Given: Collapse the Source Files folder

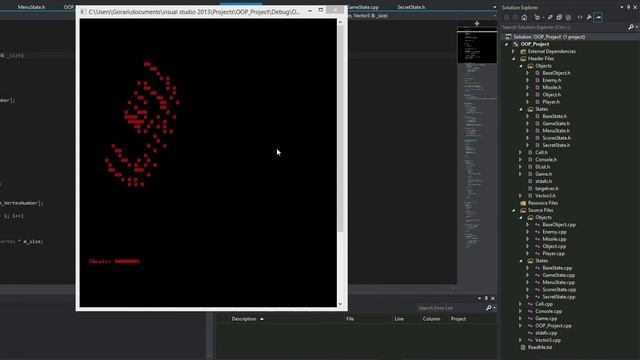Looking at the screenshot, I should tap(514, 210).
